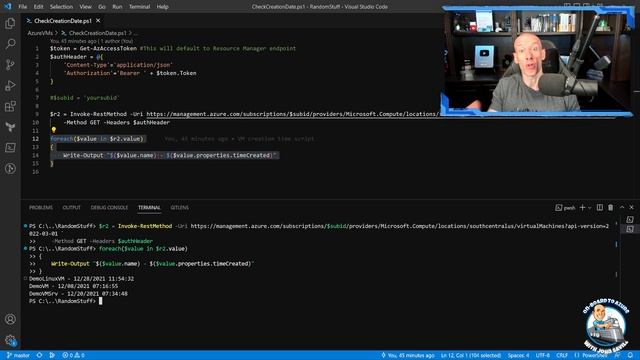This screenshot has width=640, height=360.
Task: Open the Edit menu
Action: click(x=38, y=7)
